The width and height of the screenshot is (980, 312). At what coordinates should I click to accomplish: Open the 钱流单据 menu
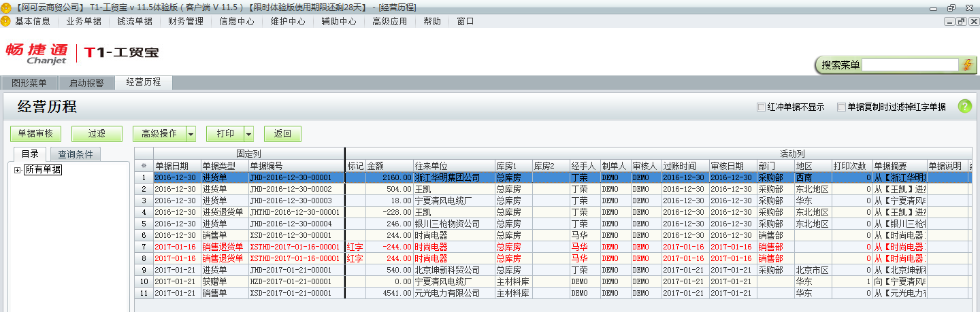[x=135, y=21]
